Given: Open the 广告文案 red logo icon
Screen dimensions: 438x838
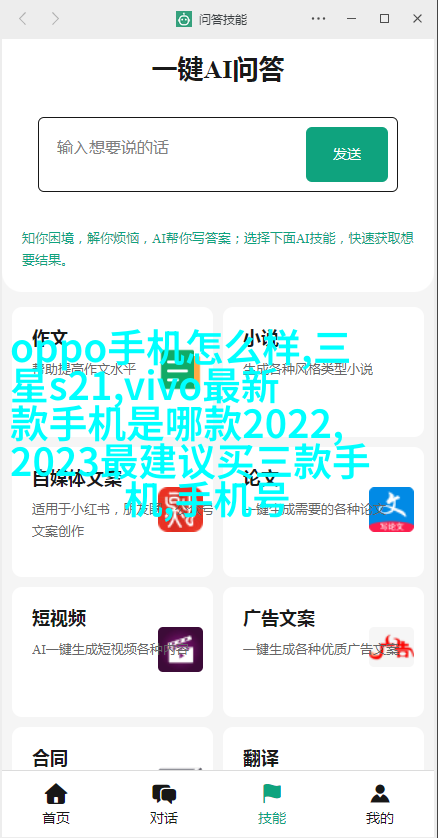Looking at the screenshot, I should coord(392,649).
